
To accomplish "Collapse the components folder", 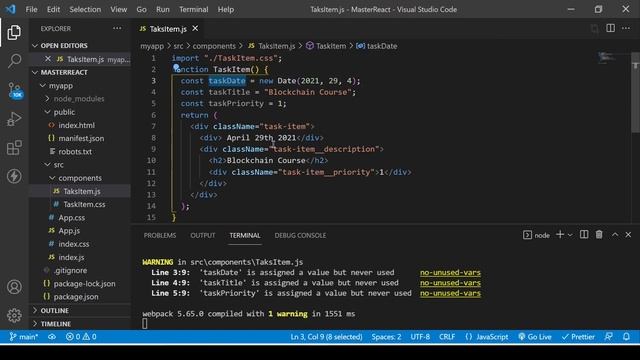I will (x=80, y=178).
